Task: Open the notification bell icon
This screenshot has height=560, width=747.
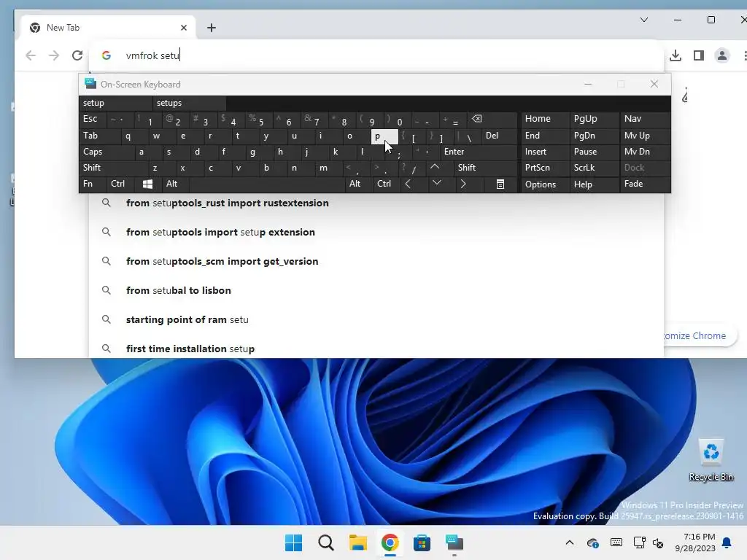Action: click(x=727, y=542)
